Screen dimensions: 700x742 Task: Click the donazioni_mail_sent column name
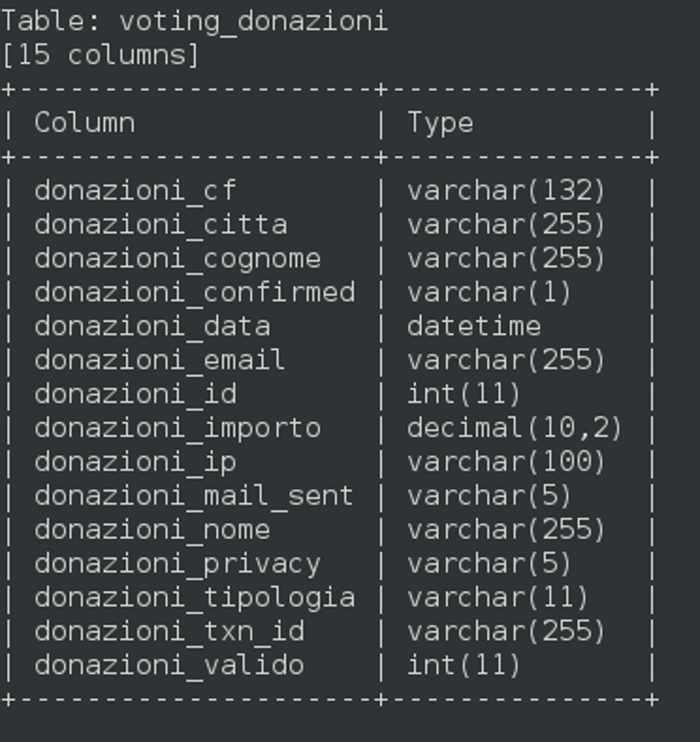194,496
